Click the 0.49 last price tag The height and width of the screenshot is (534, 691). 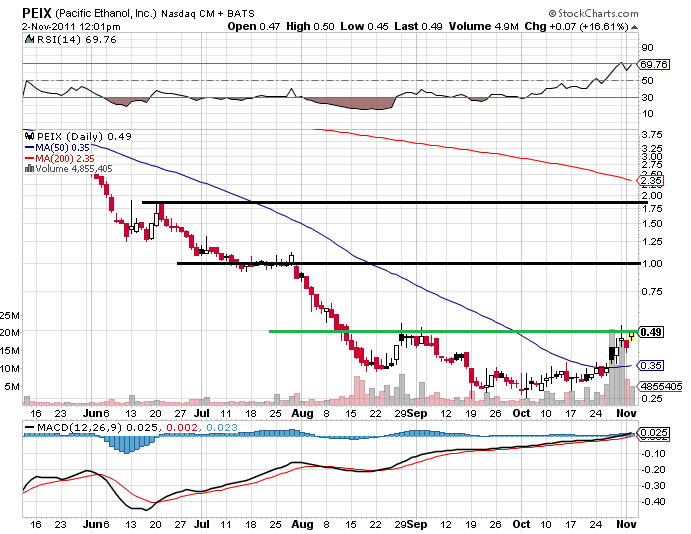click(651, 332)
